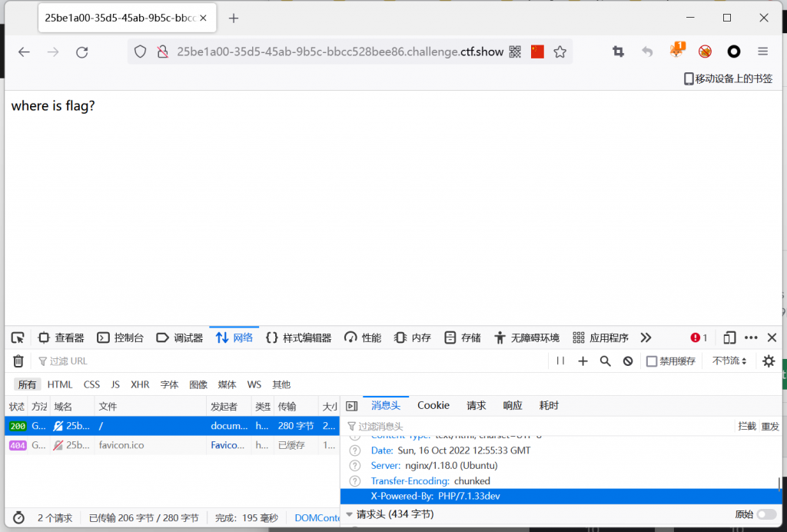Open the throttling dropdown
Image resolution: width=787 pixels, height=532 pixels.
point(729,361)
